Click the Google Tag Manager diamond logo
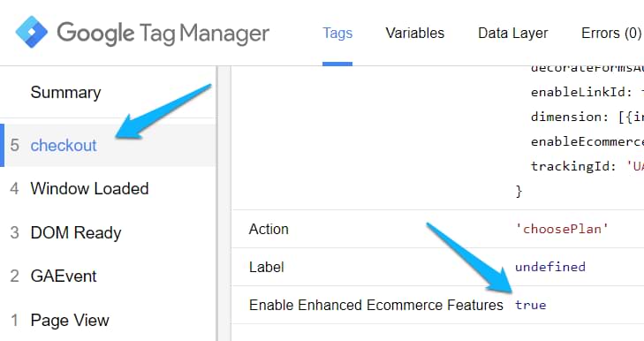This screenshot has width=644, height=341. (32, 32)
